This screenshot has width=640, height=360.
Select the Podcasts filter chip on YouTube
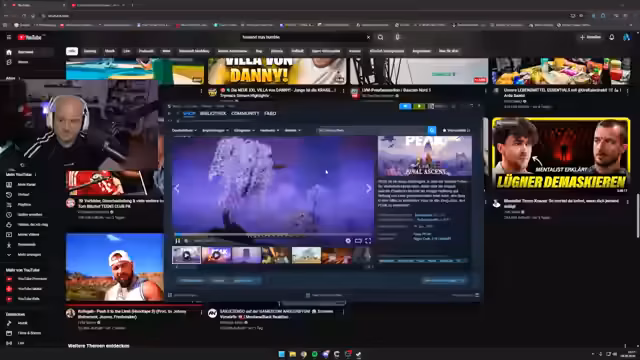pos(146,51)
